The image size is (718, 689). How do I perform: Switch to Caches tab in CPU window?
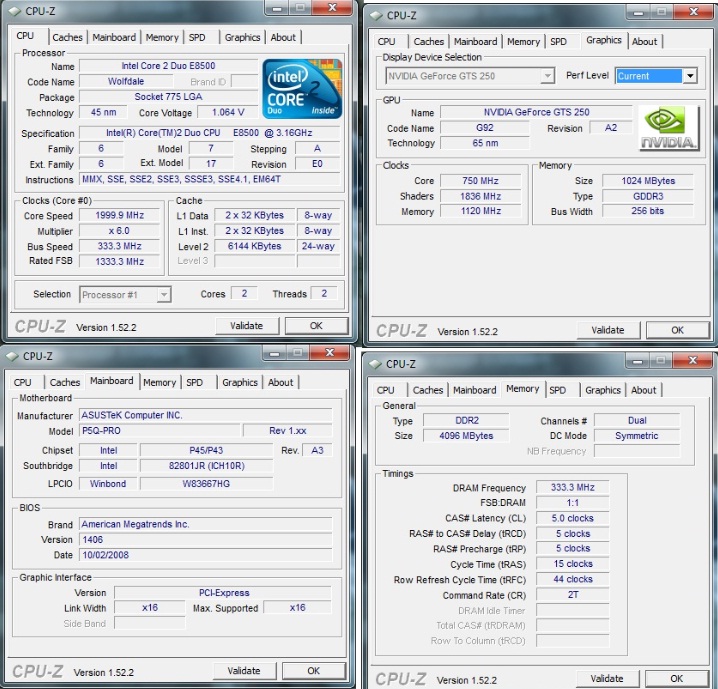click(x=67, y=38)
